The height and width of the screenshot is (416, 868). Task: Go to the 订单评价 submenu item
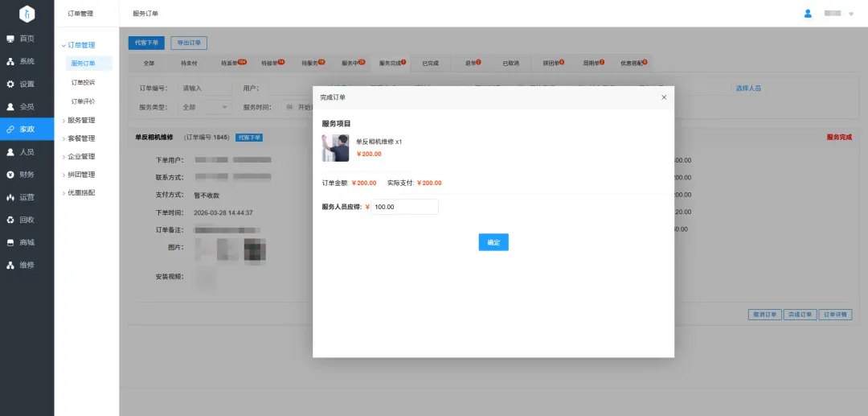point(83,101)
